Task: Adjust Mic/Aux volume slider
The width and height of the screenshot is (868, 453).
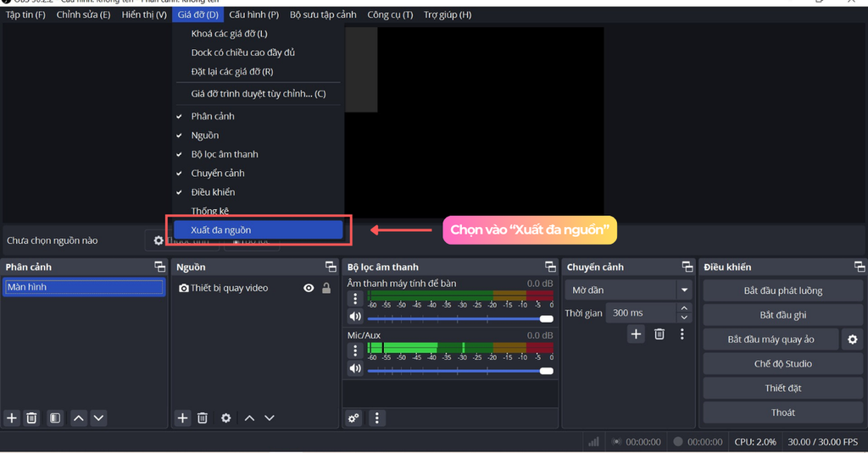Action: [460, 371]
